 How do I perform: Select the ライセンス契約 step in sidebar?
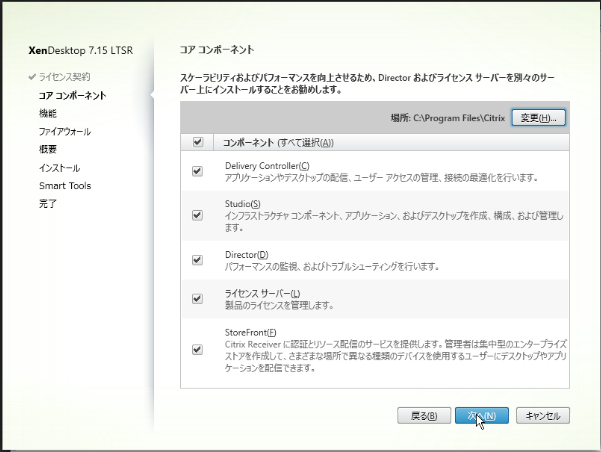(x=65, y=77)
